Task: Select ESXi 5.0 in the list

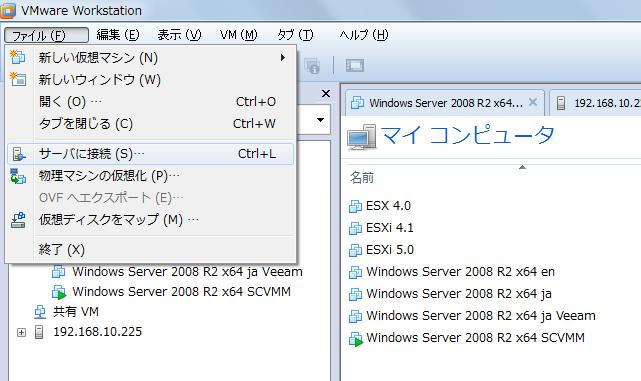Action: click(x=390, y=250)
